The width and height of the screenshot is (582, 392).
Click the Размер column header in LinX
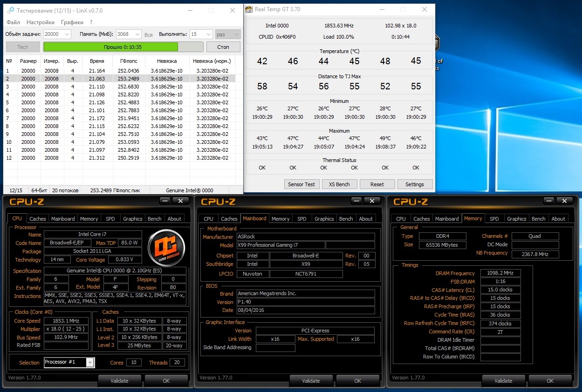pyautogui.click(x=28, y=61)
